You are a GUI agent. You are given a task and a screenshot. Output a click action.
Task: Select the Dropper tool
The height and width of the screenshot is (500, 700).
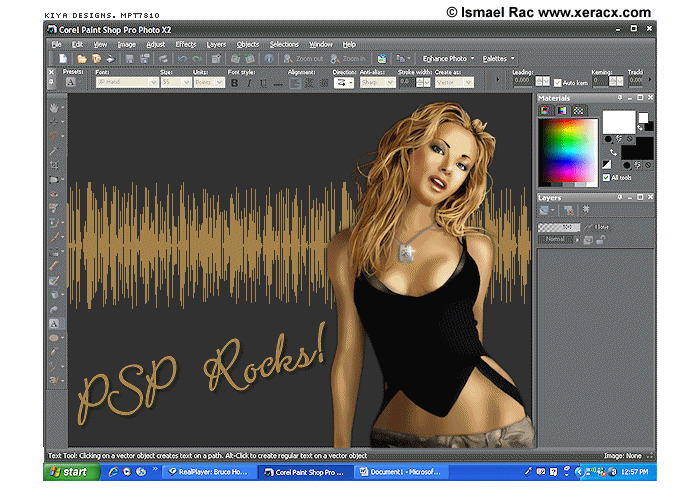click(x=54, y=150)
